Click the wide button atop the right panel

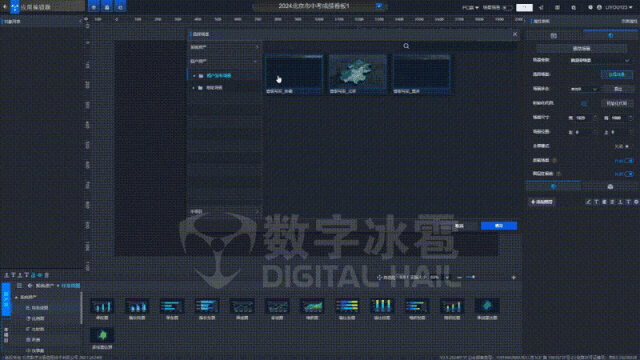click(581, 49)
